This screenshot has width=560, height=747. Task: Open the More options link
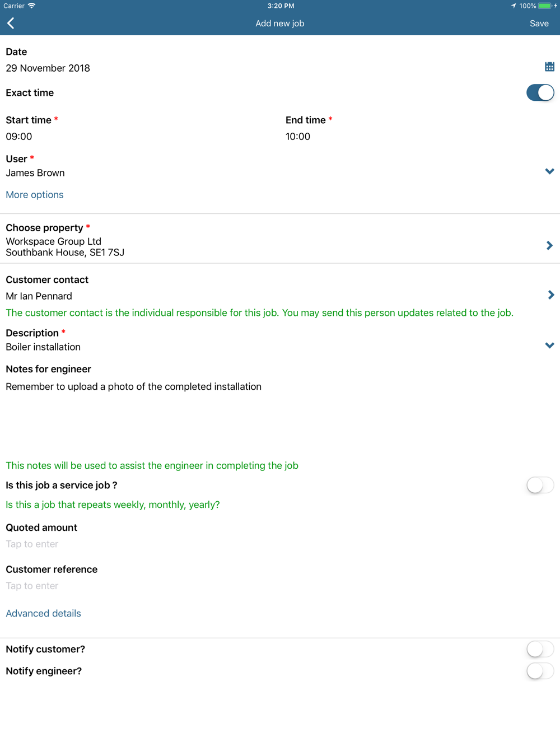point(35,195)
